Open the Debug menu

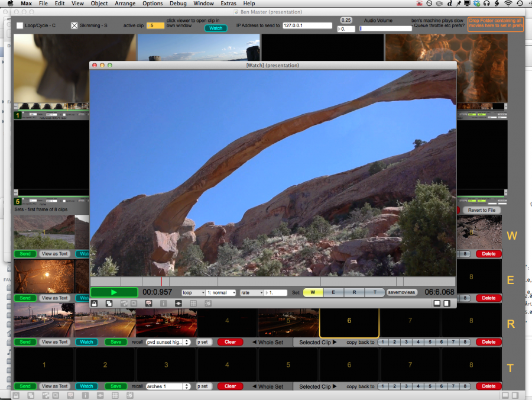pos(178,4)
